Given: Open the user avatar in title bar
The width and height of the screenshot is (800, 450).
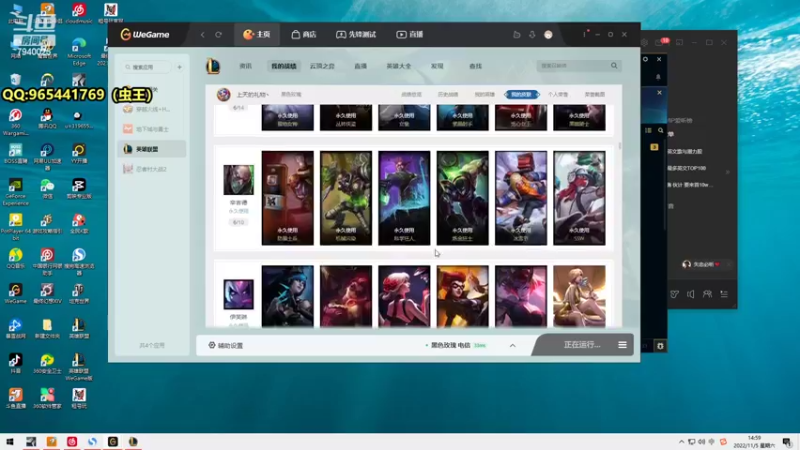Looking at the screenshot, I should point(548,35).
